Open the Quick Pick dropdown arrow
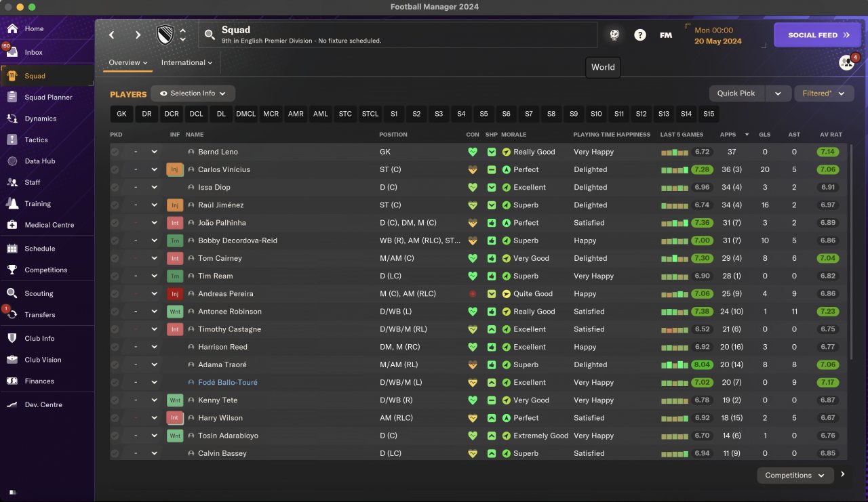 [778, 93]
